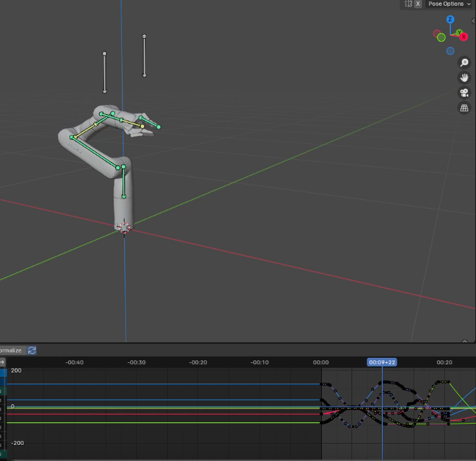Click the red X axis on gizmo
Image resolution: width=476 pixels, height=461 pixels.
click(463, 37)
